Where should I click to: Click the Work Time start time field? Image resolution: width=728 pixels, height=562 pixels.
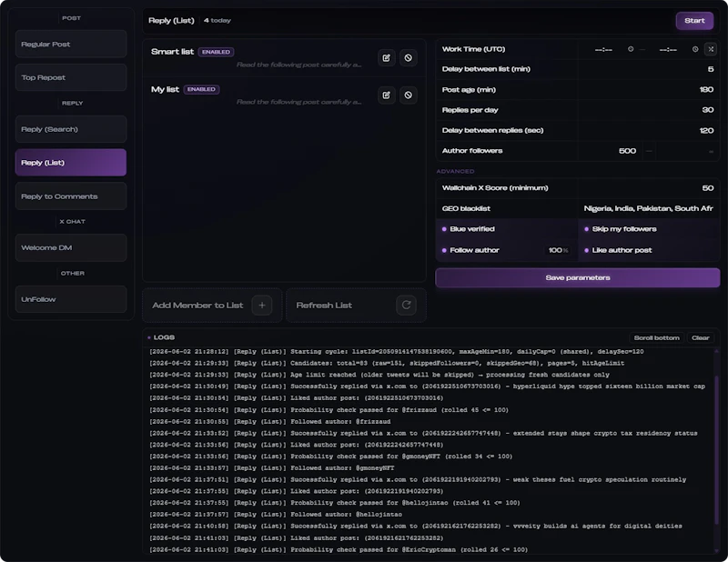point(603,50)
